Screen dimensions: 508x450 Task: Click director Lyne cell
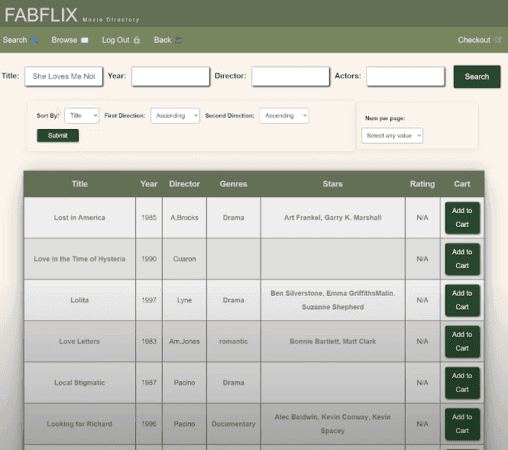tap(184, 300)
